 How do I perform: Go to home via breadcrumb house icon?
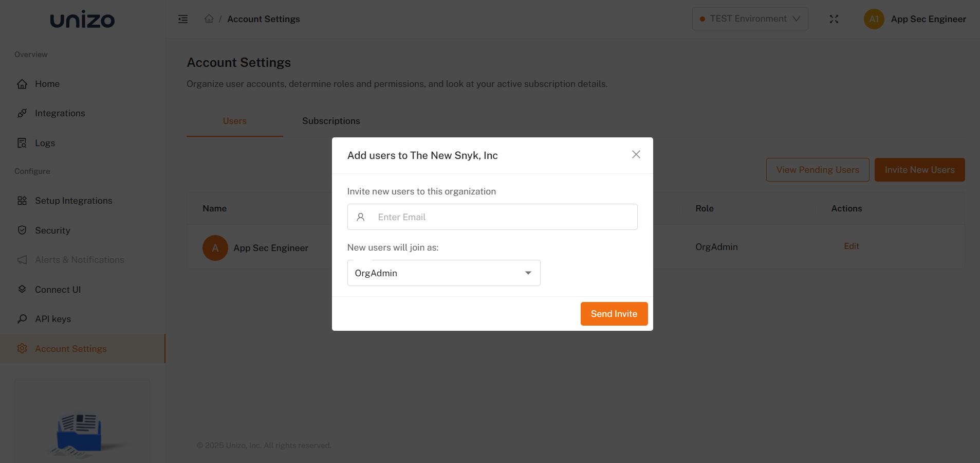coord(209,19)
